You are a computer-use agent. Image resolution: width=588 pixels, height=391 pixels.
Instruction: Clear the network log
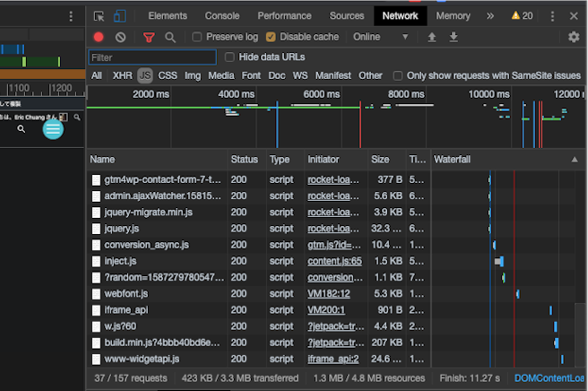click(x=120, y=37)
